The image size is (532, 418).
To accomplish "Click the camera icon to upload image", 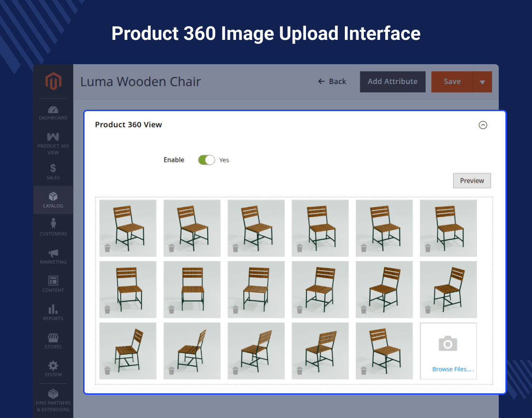I will click(x=447, y=343).
